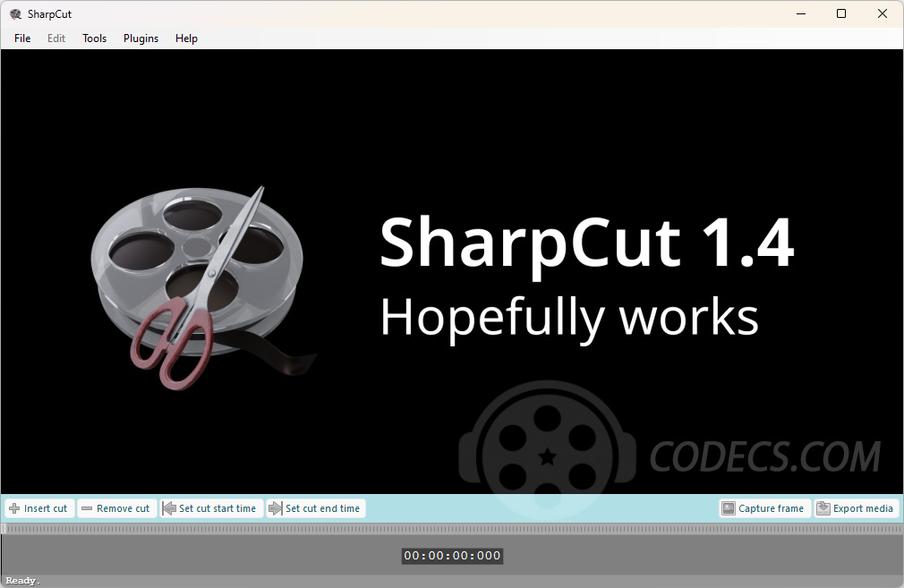Open the File menu
The width and height of the screenshot is (904, 588).
22,38
